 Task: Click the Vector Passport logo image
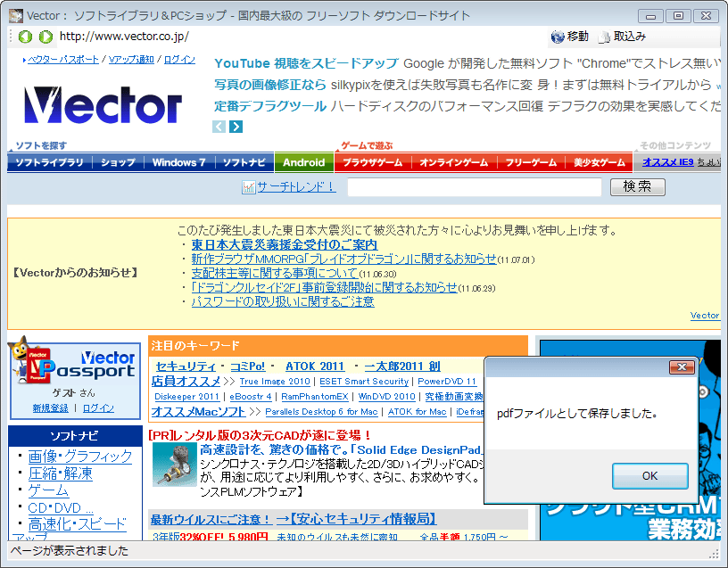tap(74, 365)
